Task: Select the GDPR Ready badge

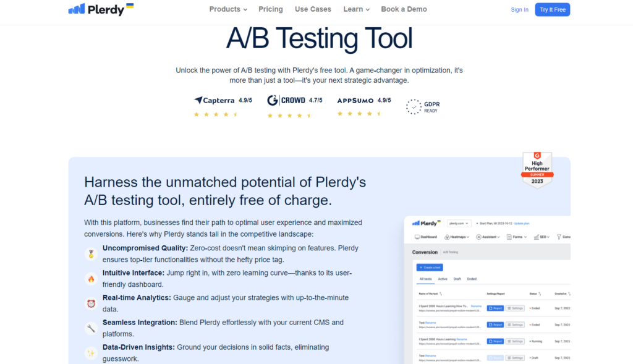Action: point(423,106)
